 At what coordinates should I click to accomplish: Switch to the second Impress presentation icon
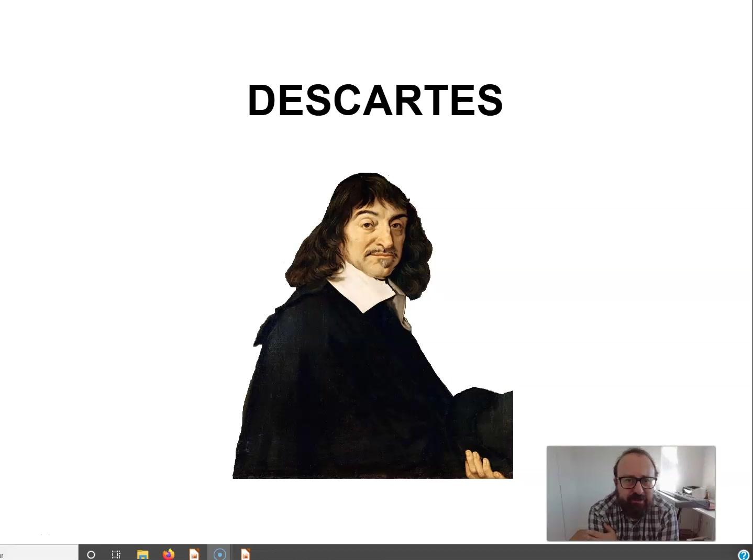245,554
